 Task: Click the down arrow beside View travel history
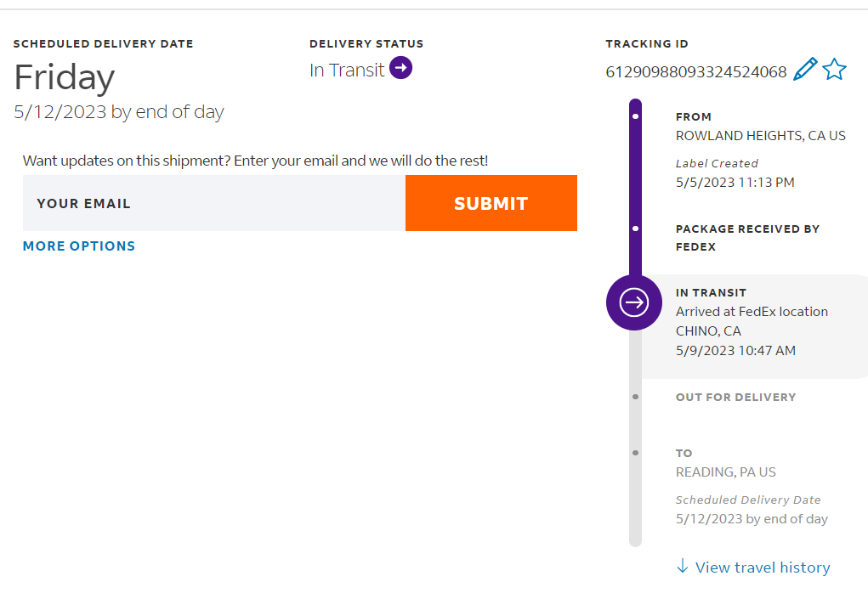coord(682,567)
